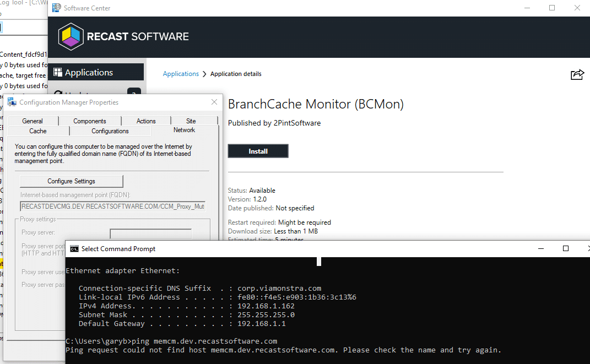Install BranchCache Monitor with the Install button
Image resolution: width=590 pixels, height=364 pixels.
point(258,151)
